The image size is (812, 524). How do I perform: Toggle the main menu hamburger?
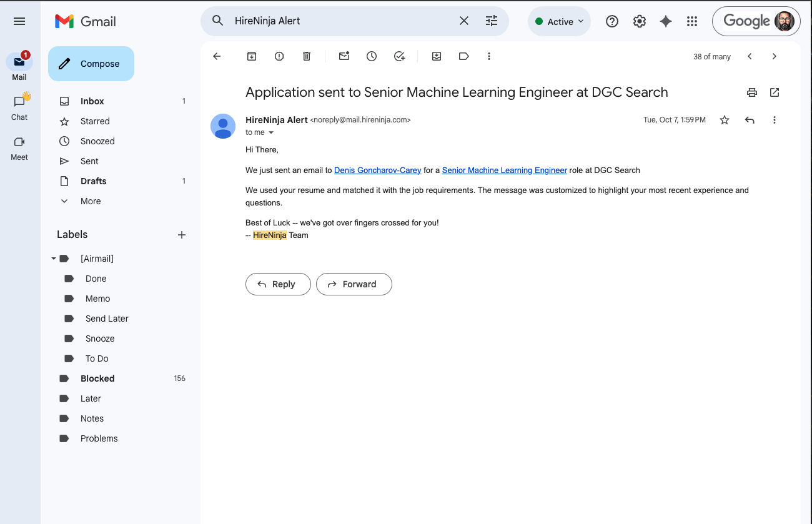click(x=19, y=21)
